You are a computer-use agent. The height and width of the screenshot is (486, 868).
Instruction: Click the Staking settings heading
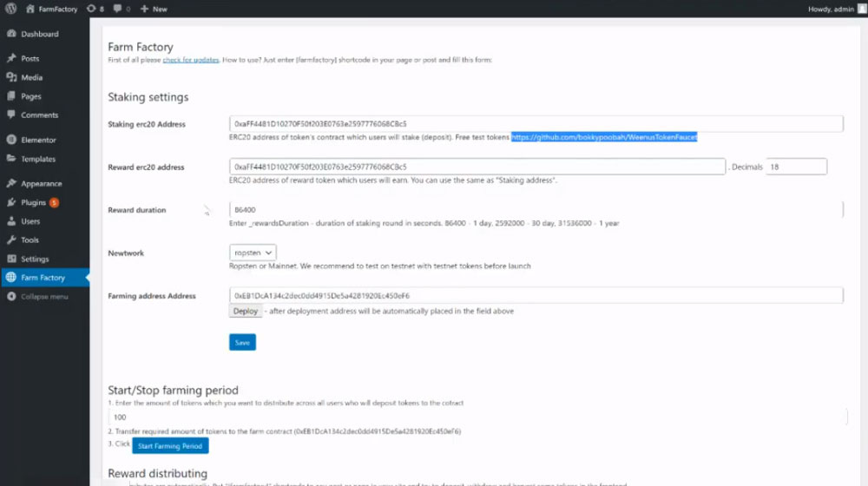point(148,97)
